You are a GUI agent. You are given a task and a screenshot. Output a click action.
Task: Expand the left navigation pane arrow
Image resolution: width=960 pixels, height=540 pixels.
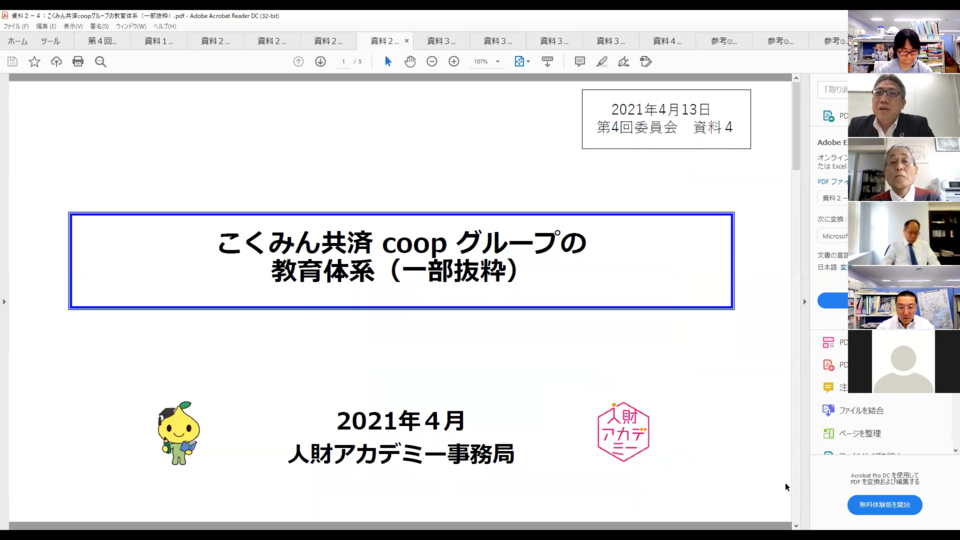(4, 301)
